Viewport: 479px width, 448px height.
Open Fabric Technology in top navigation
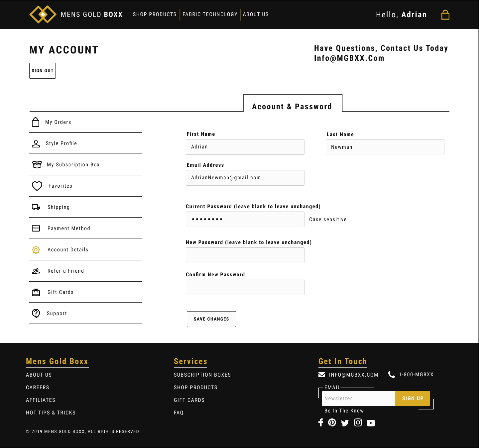point(210,14)
